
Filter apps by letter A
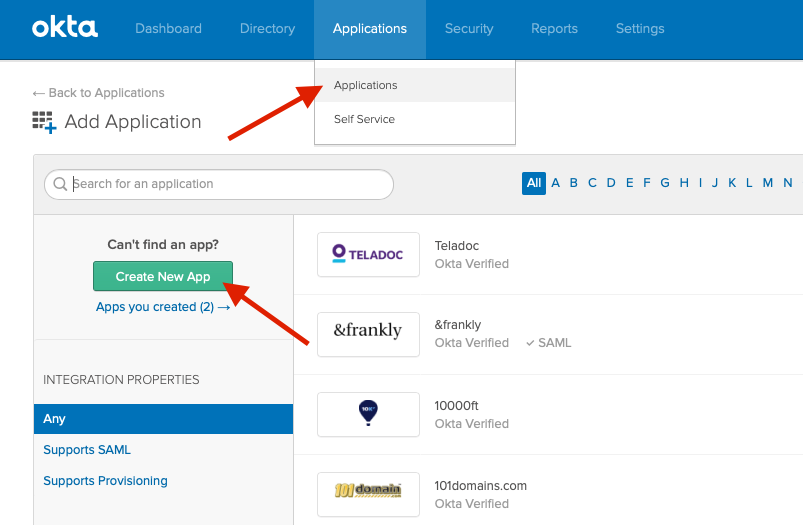click(x=556, y=183)
